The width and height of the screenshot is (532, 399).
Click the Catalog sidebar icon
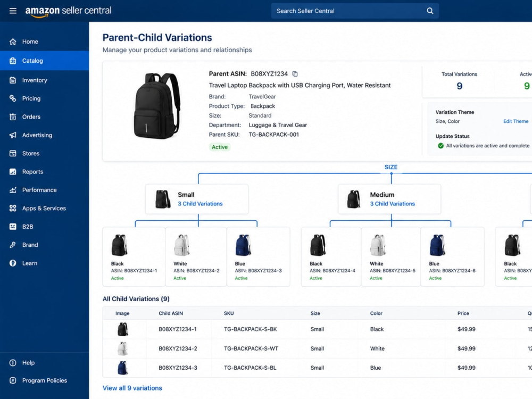click(x=13, y=61)
